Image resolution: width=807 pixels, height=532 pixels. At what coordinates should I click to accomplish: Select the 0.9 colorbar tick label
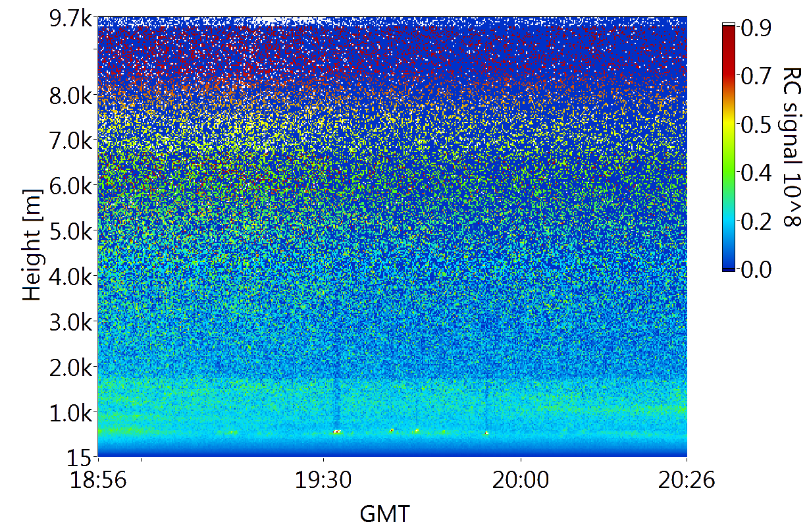click(756, 28)
